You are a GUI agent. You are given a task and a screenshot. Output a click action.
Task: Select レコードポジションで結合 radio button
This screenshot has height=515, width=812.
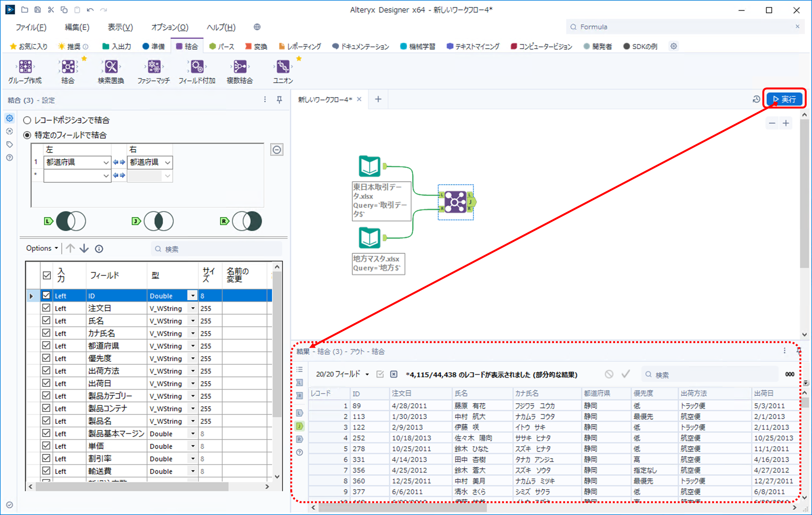pos(27,120)
